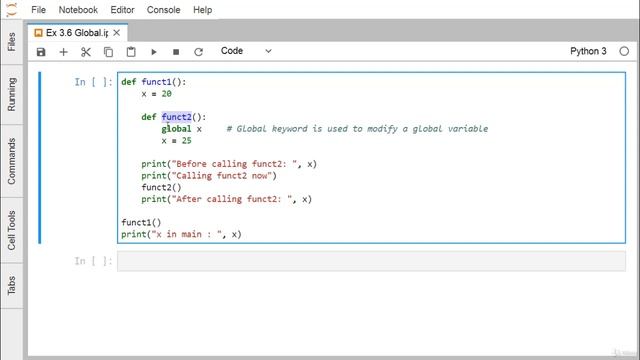Click the first cell's In [ ]: prompt
Screen dimensions: 640x360
[x=93, y=82]
